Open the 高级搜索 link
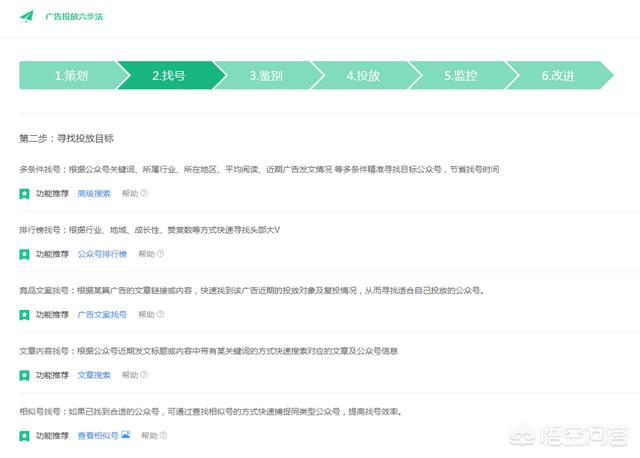 [94, 193]
